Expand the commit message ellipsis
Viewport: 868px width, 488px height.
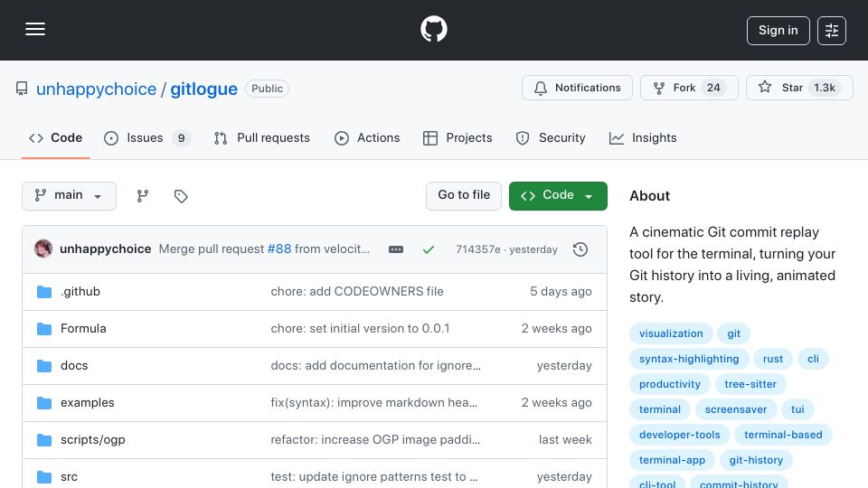(396, 249)
